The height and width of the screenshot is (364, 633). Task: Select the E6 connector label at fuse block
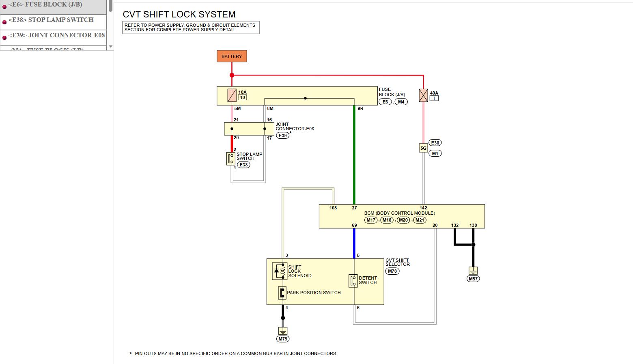coord(385,102)
